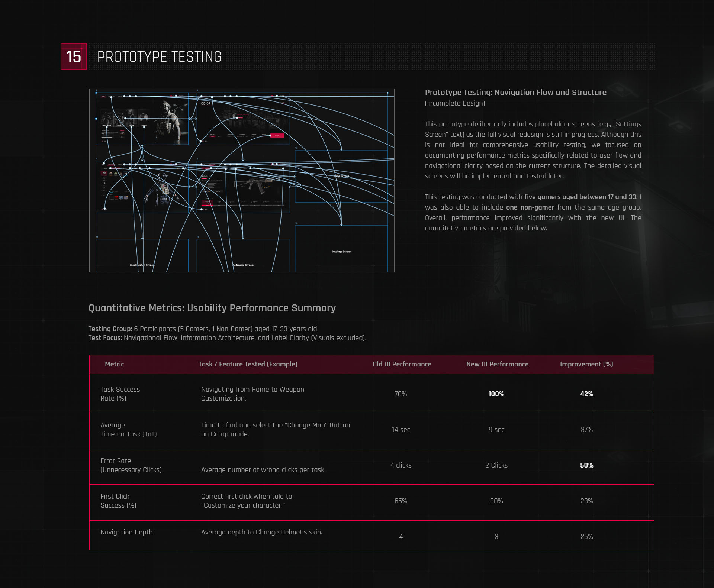Click the Defender Screen placeholder label
Viewport: 714px width, 588px height.
[x=243, y=265]
